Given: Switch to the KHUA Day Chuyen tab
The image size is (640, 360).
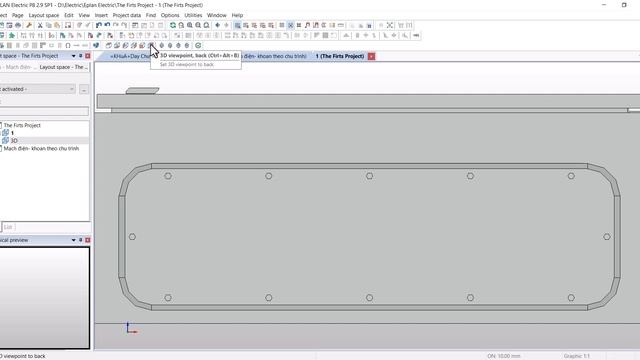Looking at the screenshot, I should coord(130,56).
